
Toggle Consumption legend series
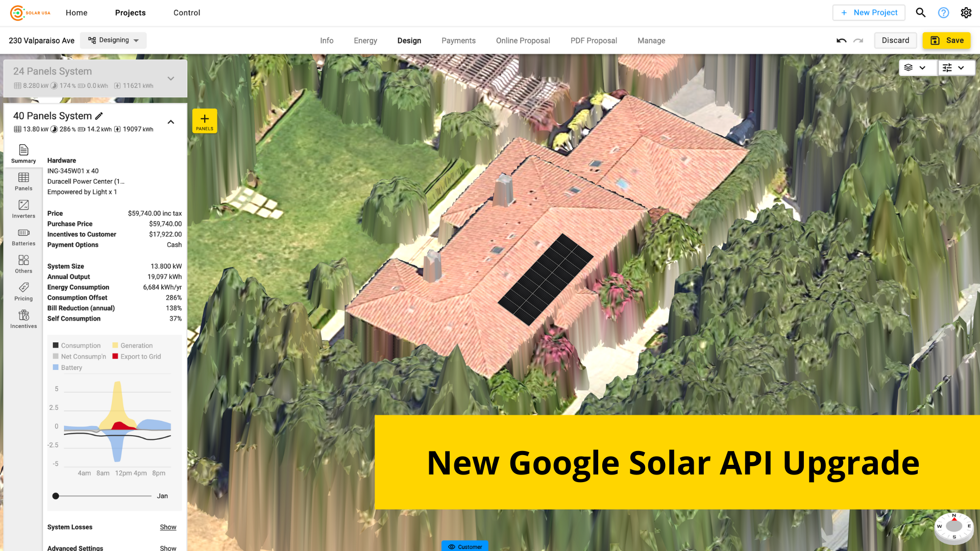pos(77,345)
